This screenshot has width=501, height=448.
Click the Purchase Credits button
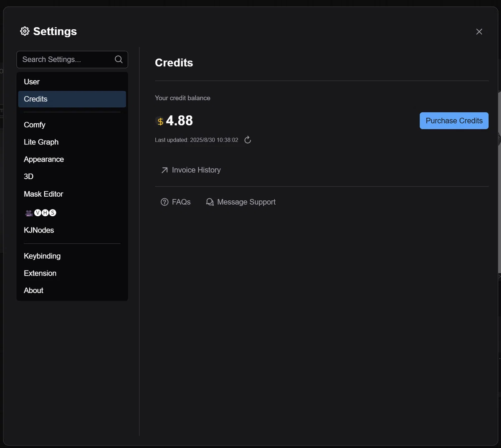pyautogui.click(x=454, y=121)
